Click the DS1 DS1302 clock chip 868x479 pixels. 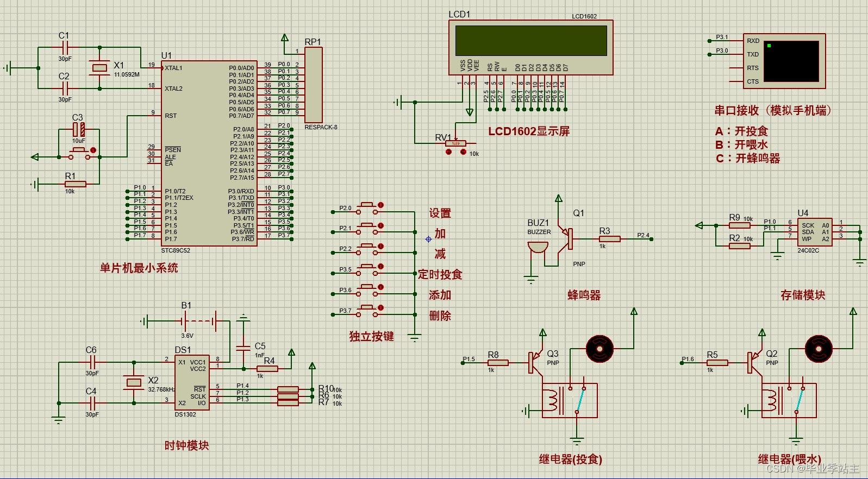click(x=192, y=382)
